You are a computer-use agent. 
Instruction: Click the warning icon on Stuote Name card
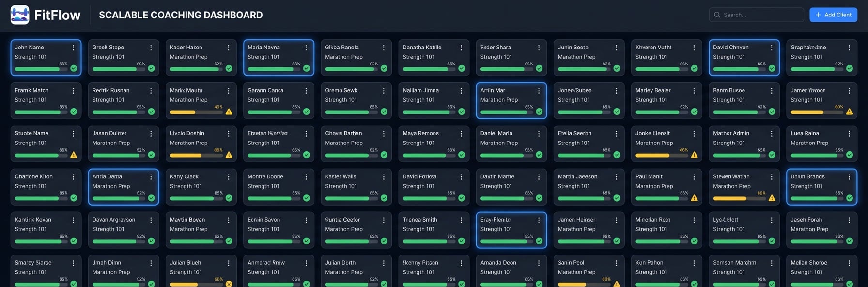point(74,155)
